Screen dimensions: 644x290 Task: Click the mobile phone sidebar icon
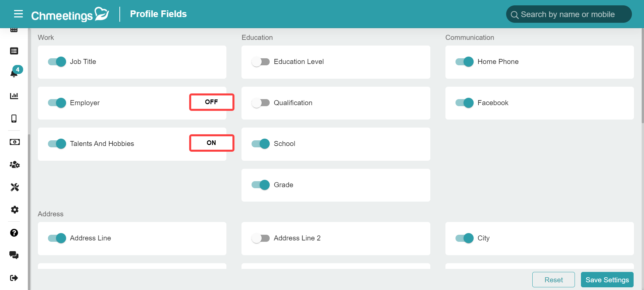pos(14,119)
